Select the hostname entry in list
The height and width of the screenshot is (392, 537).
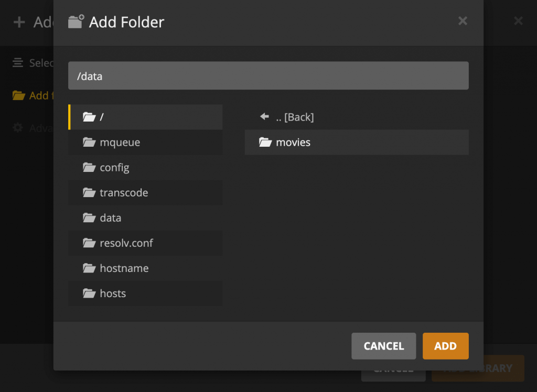pos(124,268)
